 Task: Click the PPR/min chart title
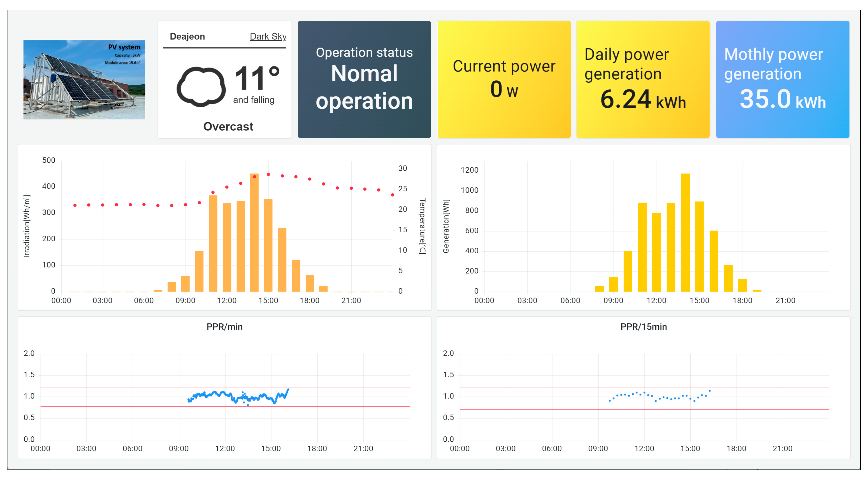224,327
